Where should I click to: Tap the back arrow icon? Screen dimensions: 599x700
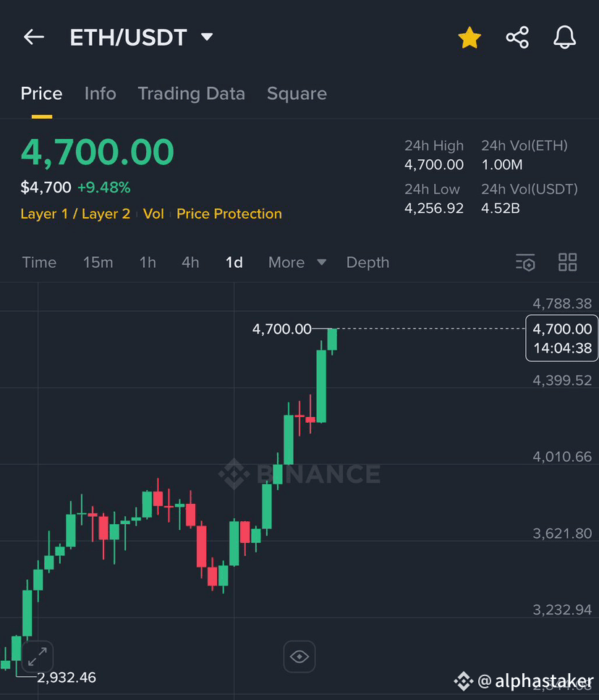pyautogui.click(x=34, y=37)
